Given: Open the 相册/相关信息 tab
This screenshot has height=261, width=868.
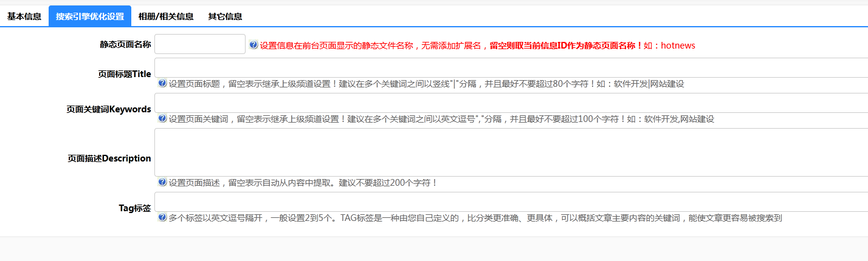Looking at the screenshot, I should pyautogui.click(x=166, y=16).
